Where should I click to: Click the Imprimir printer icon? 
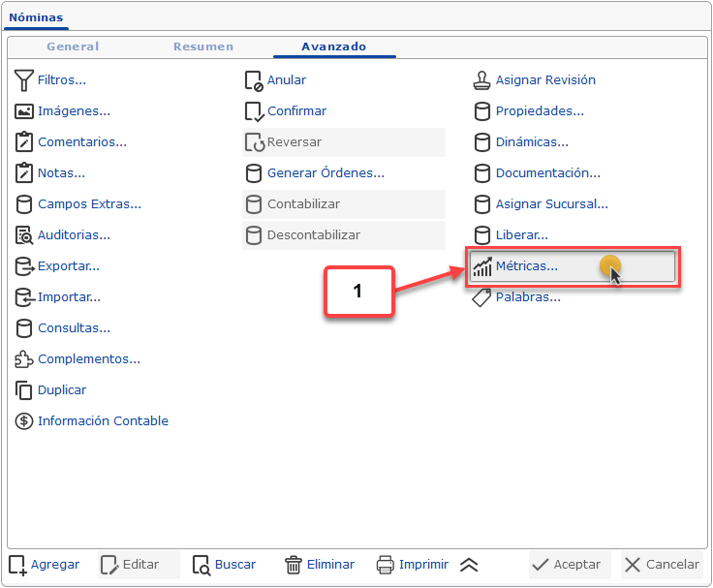click(386, 565)
